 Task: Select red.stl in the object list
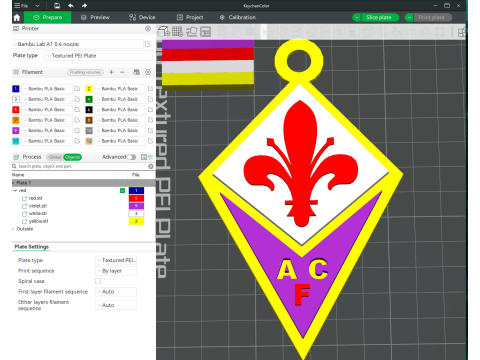[x=35, y=198]
